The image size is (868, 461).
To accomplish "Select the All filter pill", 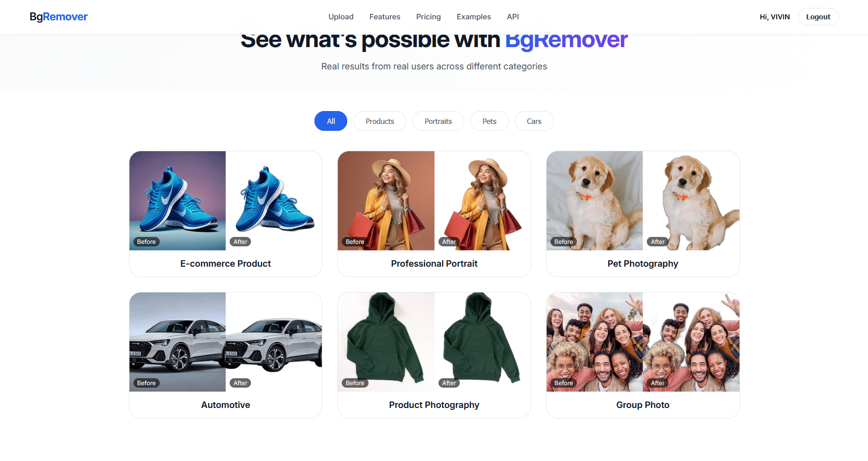I will click(x=331, y=121).
